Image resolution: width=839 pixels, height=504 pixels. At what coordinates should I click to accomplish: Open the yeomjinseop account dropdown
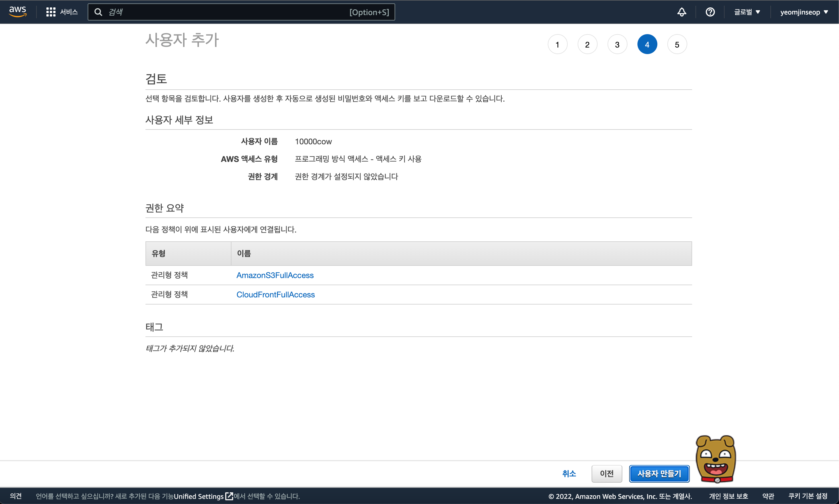tap(804, 12)
